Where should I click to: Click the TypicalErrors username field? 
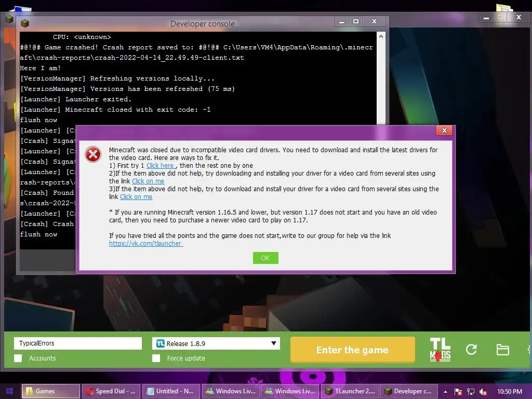click(78, 343)
